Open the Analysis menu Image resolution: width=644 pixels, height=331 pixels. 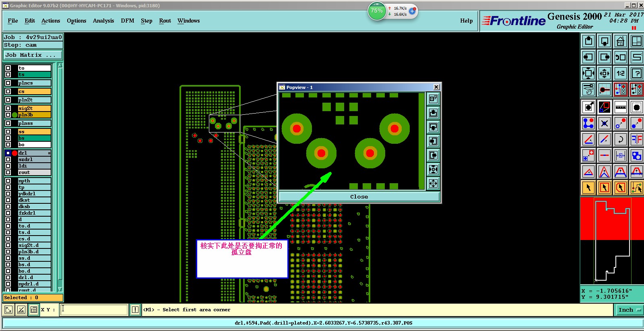tap(103, 21)
